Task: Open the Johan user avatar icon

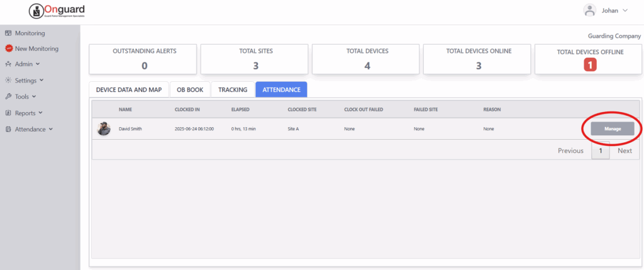Action: tap(590, 11)
